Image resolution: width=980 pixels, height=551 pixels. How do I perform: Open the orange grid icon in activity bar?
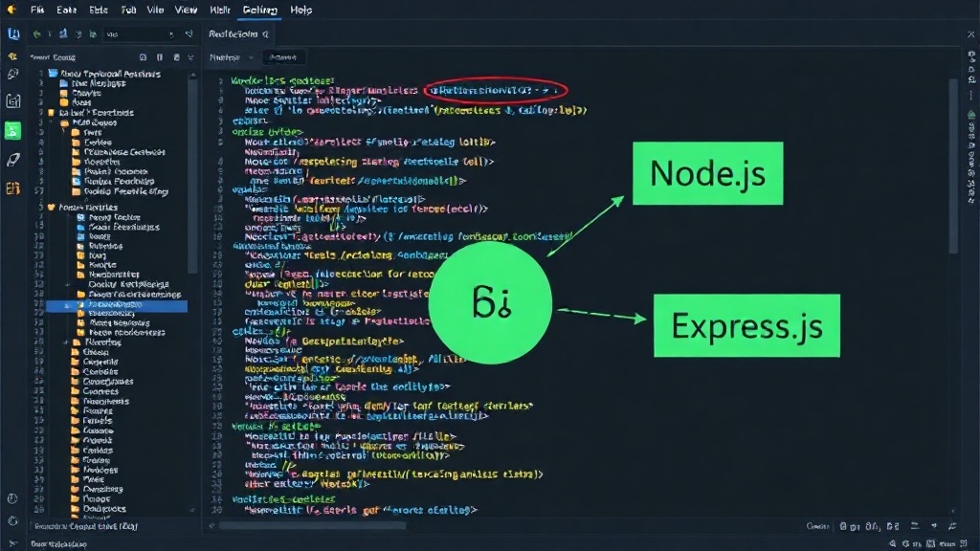coord(13,188)
